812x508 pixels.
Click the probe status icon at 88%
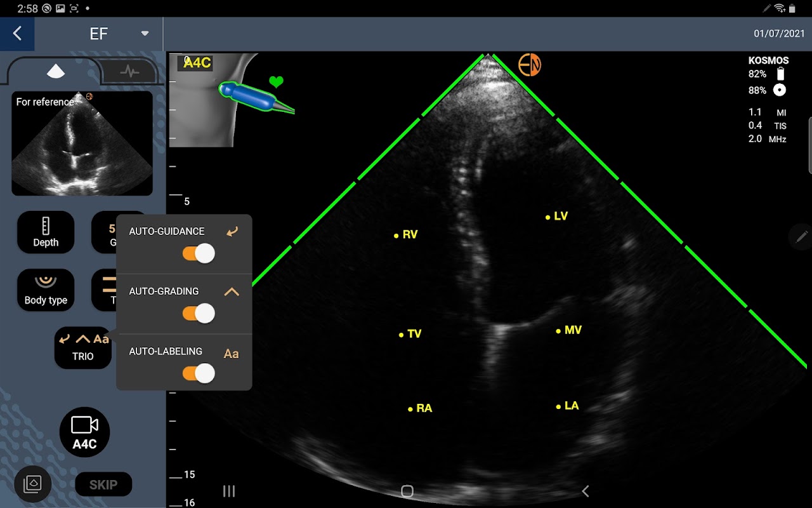[x=780, y=90]
